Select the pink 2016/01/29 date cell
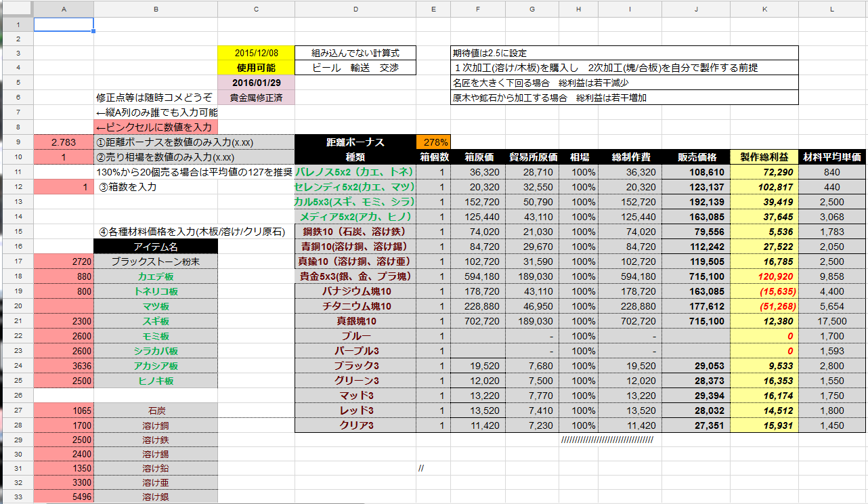The width and height of the screenshot is (868, 504). point(256,83)
